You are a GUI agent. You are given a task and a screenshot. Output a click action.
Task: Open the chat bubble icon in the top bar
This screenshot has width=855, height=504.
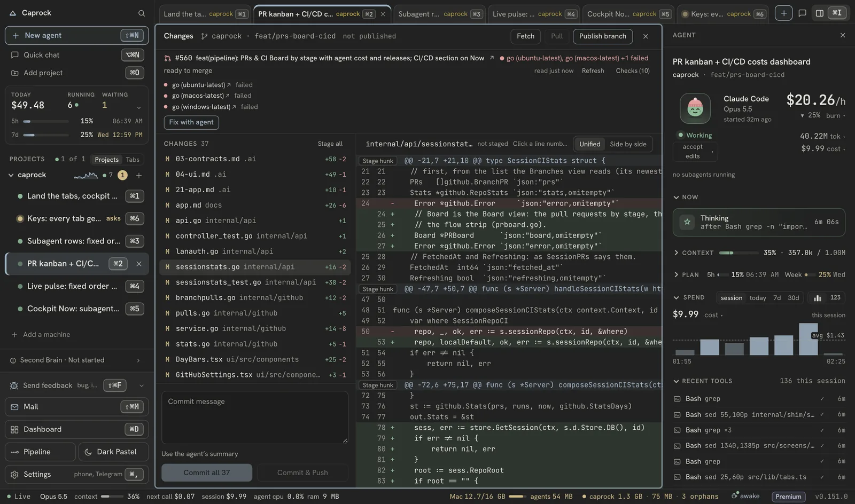(x=802, y=13)
